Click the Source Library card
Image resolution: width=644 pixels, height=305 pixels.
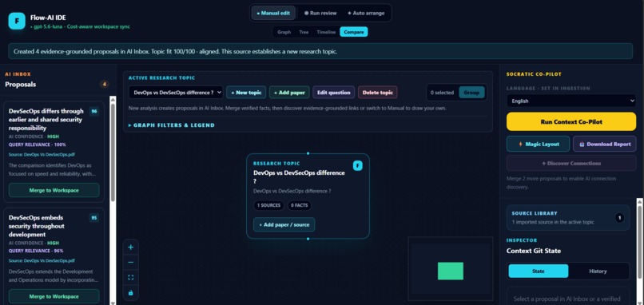point(567,217)
